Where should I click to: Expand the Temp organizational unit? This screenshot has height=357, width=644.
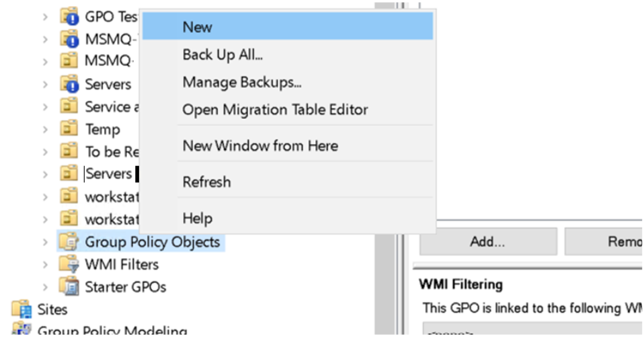(45, 129)
